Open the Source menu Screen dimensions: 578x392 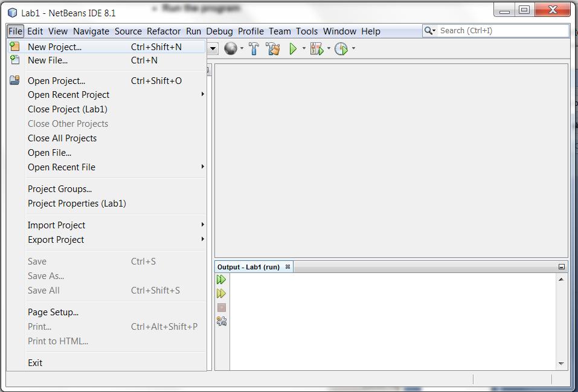click(x=128, y=31)
